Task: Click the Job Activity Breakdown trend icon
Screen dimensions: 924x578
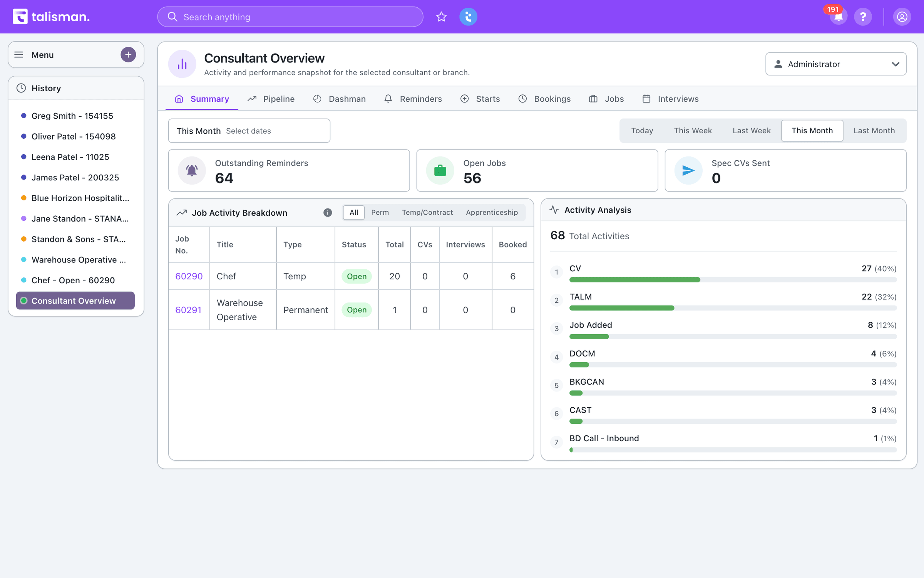Action: click(182, 213)
